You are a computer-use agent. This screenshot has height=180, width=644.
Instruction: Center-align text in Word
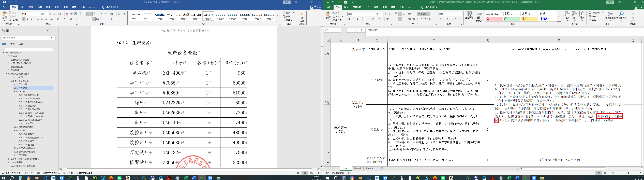(x=85, y=19)
